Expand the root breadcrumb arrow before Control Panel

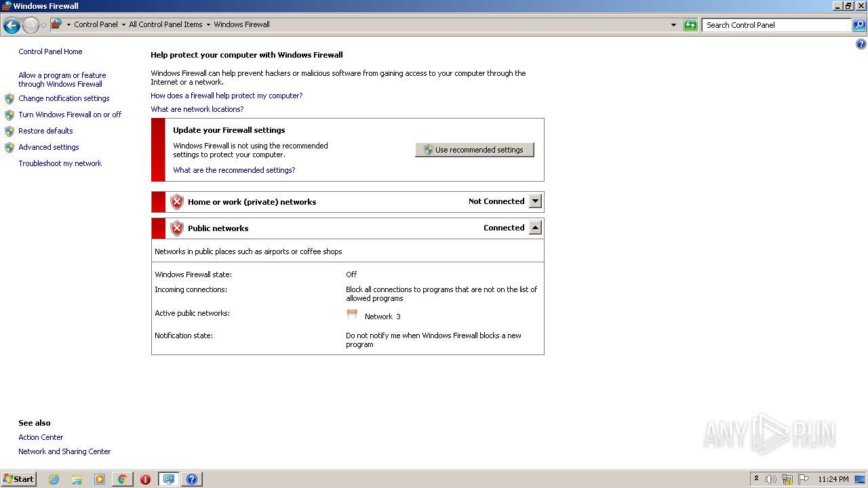tap(68, 24)
